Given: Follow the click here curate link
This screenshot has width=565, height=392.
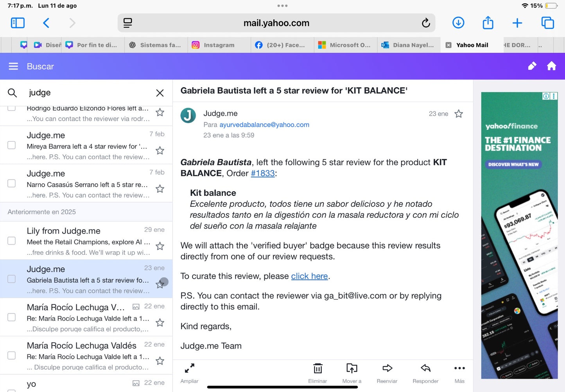Looking at the screenshot, I should (309, 276).
